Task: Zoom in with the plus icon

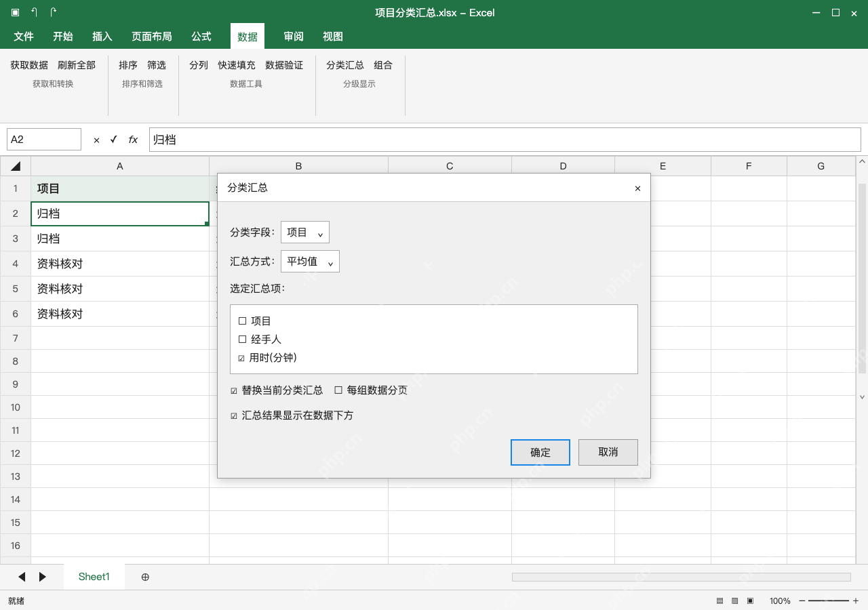Action: tap(856, 601)
